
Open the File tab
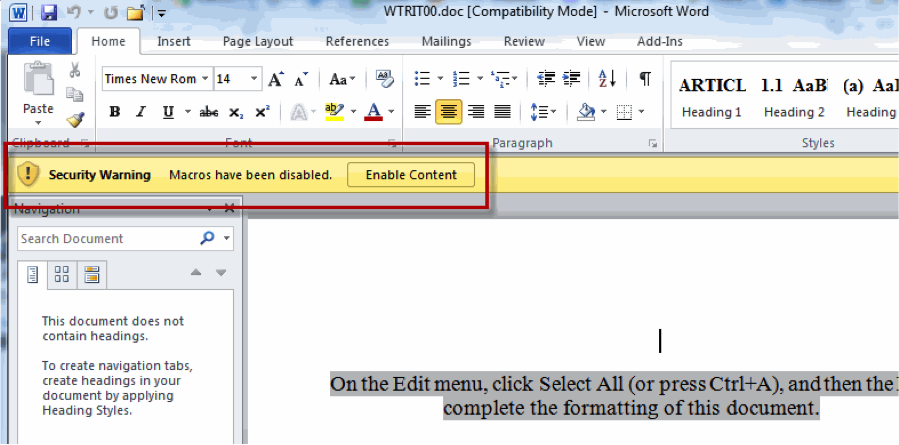[x=40, y=41]
